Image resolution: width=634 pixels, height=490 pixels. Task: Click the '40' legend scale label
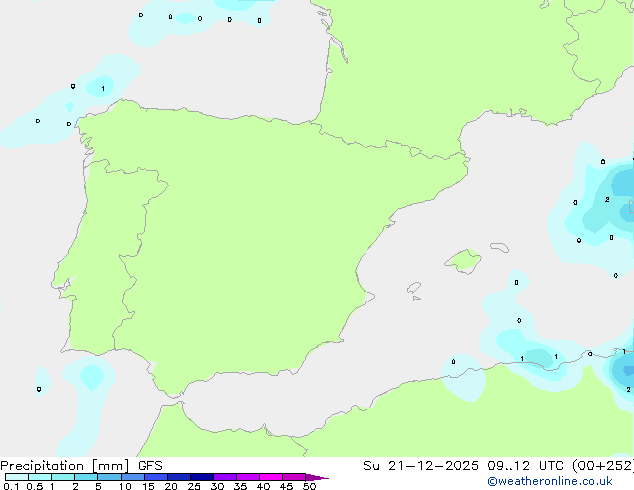pos(263,486)
